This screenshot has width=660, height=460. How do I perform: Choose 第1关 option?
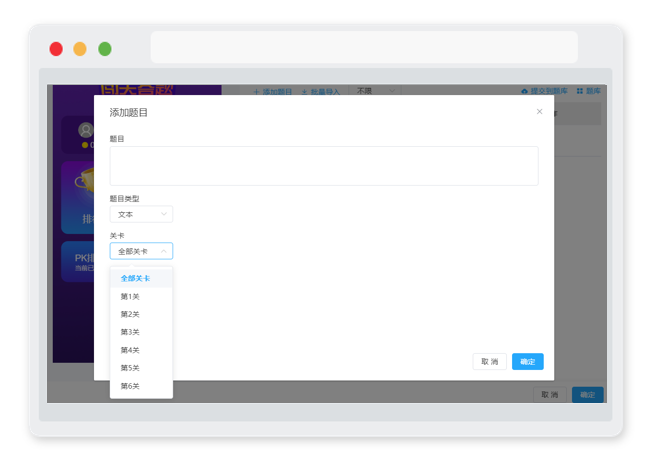click(141, 296)
